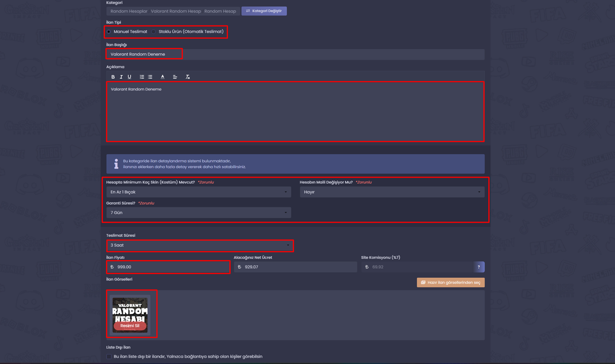Open the text alignment options
Viewport: 615px width, 364px height.
(175, 77)
